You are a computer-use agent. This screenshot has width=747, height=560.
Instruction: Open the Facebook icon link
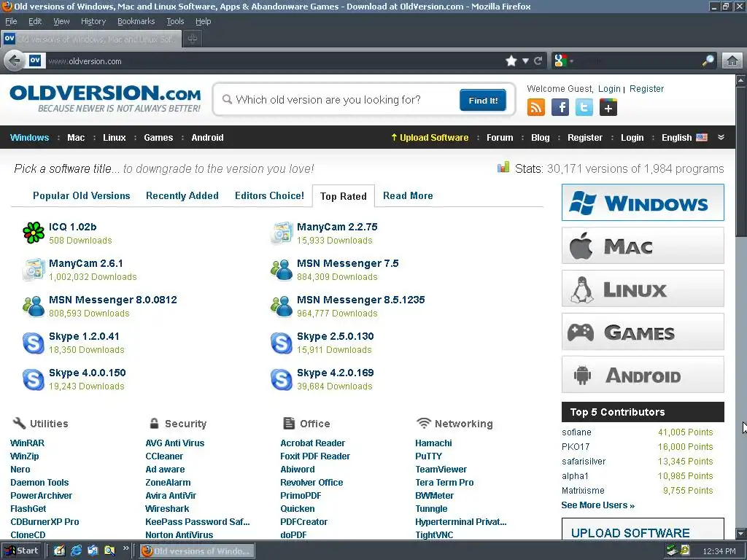click(560, 107)
